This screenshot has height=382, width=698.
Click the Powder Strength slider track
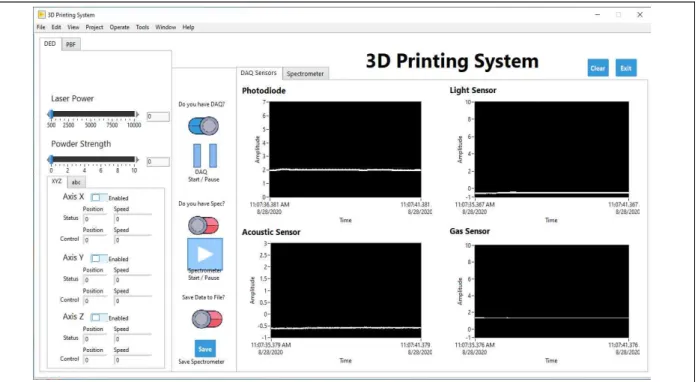(93, 159)
